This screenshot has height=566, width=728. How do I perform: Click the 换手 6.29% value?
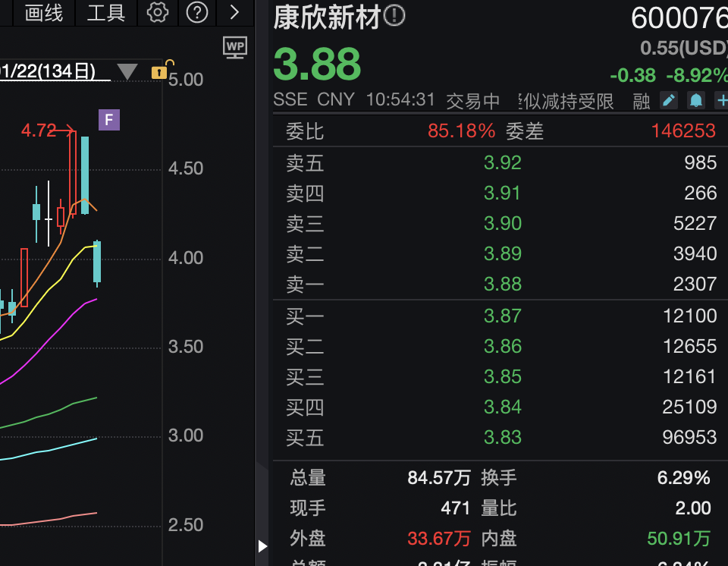pos(683,478)
